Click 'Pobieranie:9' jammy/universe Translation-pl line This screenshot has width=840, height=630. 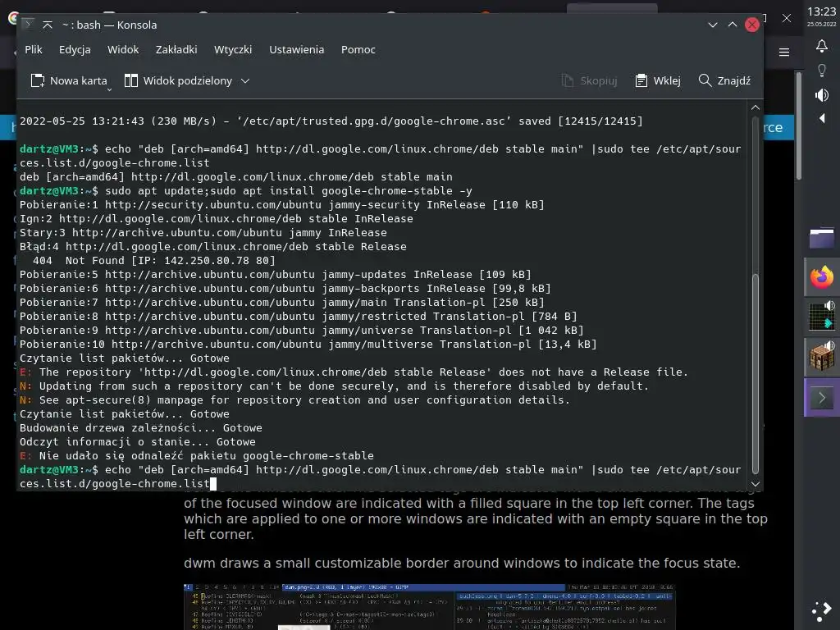[302, 330]
